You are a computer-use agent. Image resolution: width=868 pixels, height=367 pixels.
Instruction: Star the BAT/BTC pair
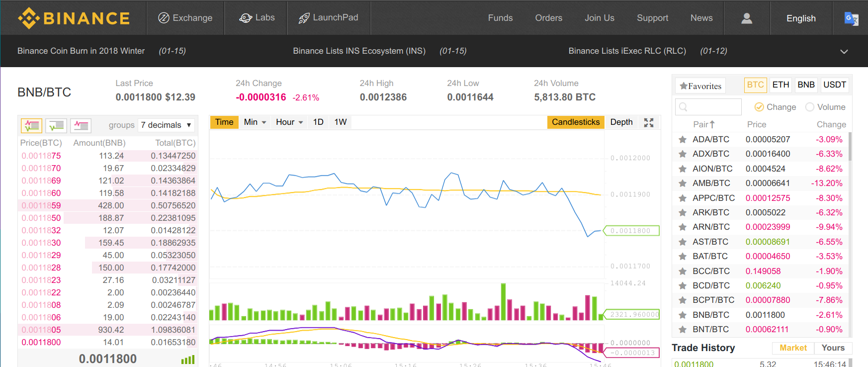[x=683, y=257]
